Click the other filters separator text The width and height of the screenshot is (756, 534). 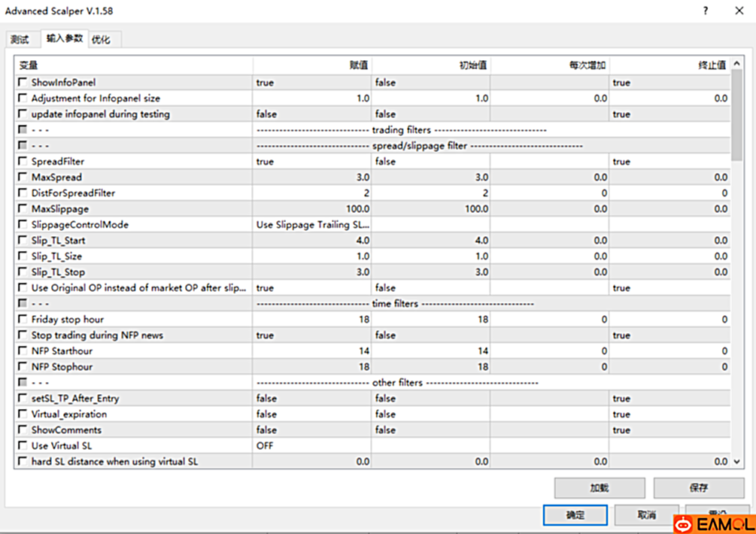tap(397, 383)
